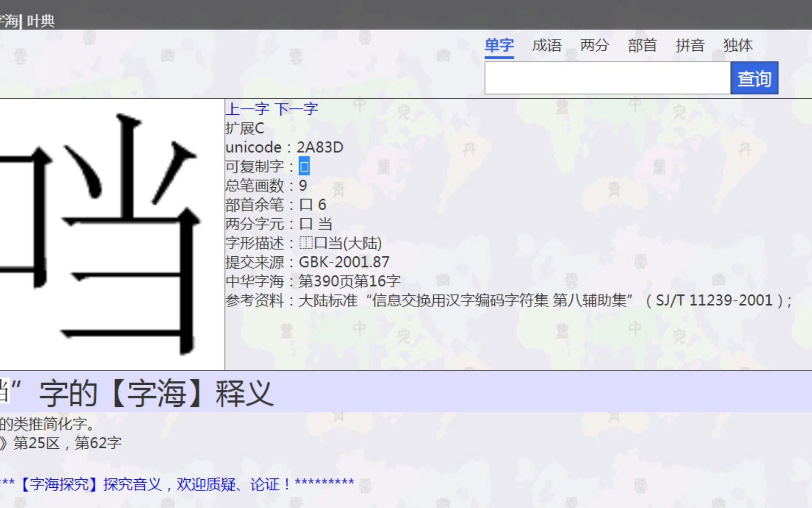Image resolution: width=812 pixels, height=508 pixels.
Task: Click the 字形描述 口当(大陆) line
Action: (304, 243)
